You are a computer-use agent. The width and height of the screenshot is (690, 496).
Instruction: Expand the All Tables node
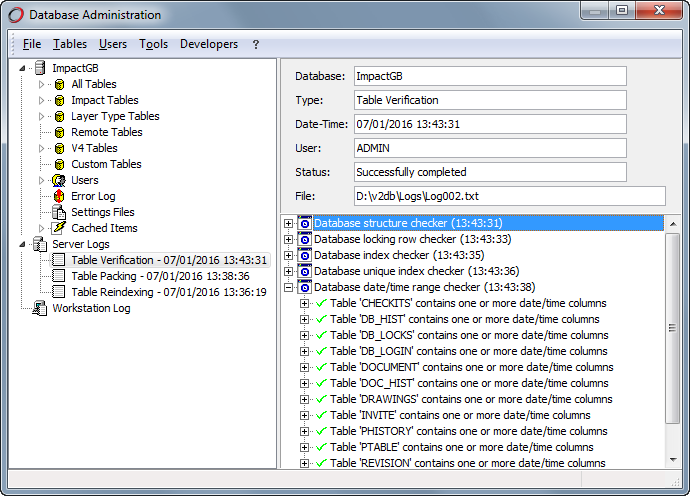click(x=41, y=84)
